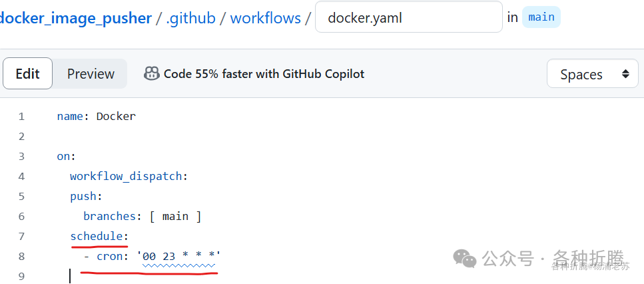This screenshot has width=644, height=284.
Task: Navigate to the workflows folder breadcrumb
Action: pyautogui.click(x=265, y=18)
